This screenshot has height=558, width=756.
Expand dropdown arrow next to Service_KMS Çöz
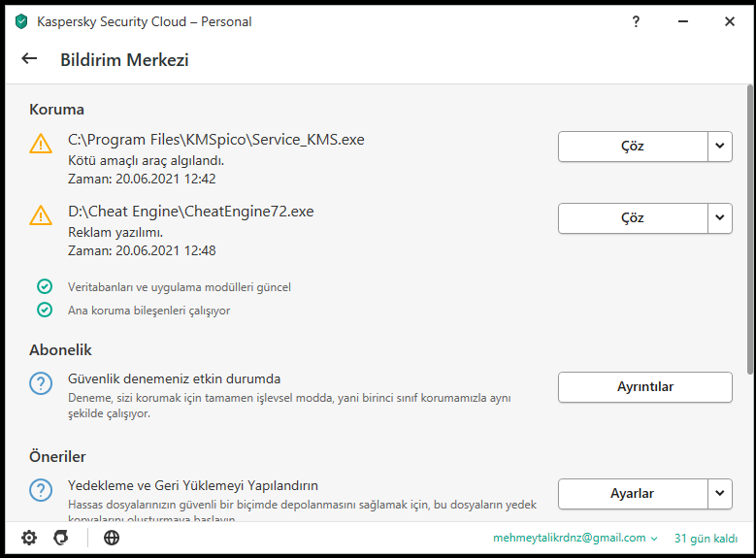click(719, 147)
